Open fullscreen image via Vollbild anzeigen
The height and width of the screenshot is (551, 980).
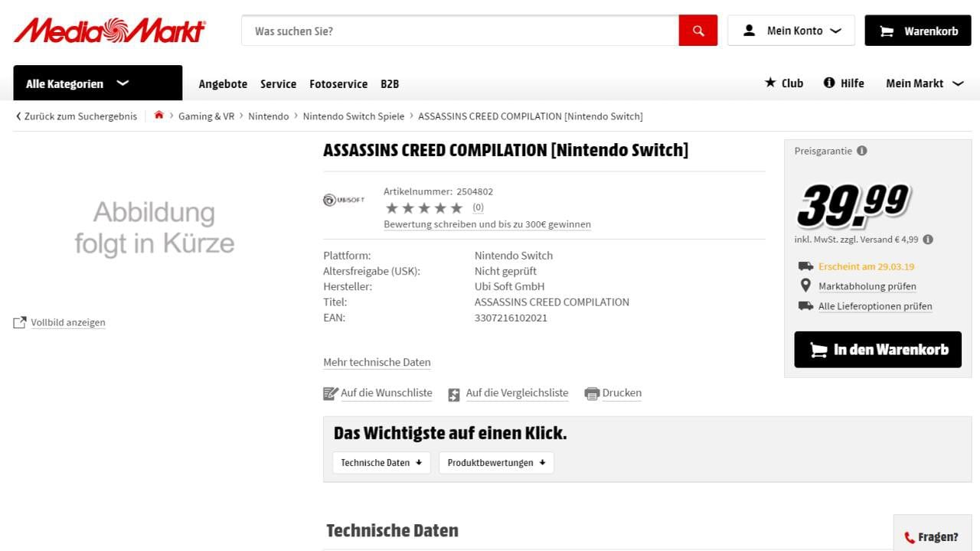(x=67, y=322)
